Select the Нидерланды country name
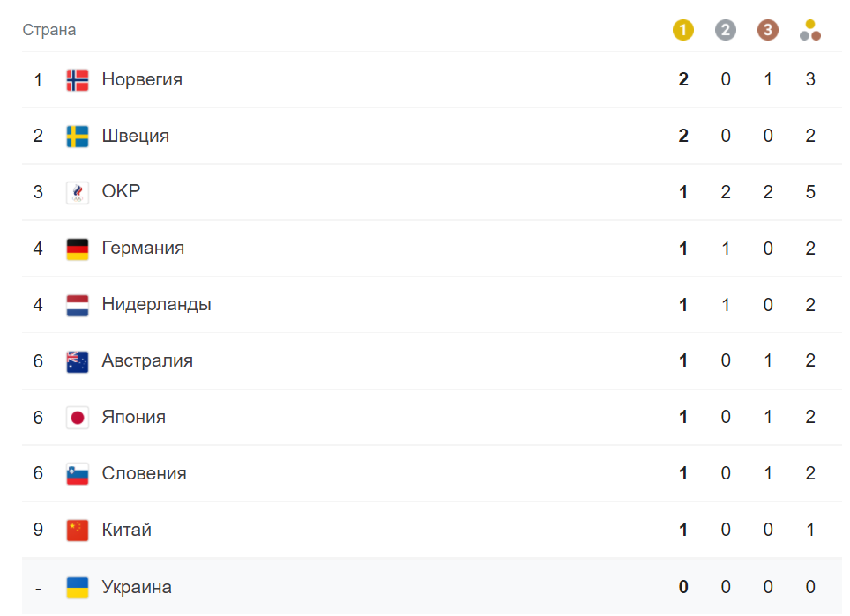Image resolution: width=850 pixels, height=616 pixels. pyautogui.click(x=156, y=305)
